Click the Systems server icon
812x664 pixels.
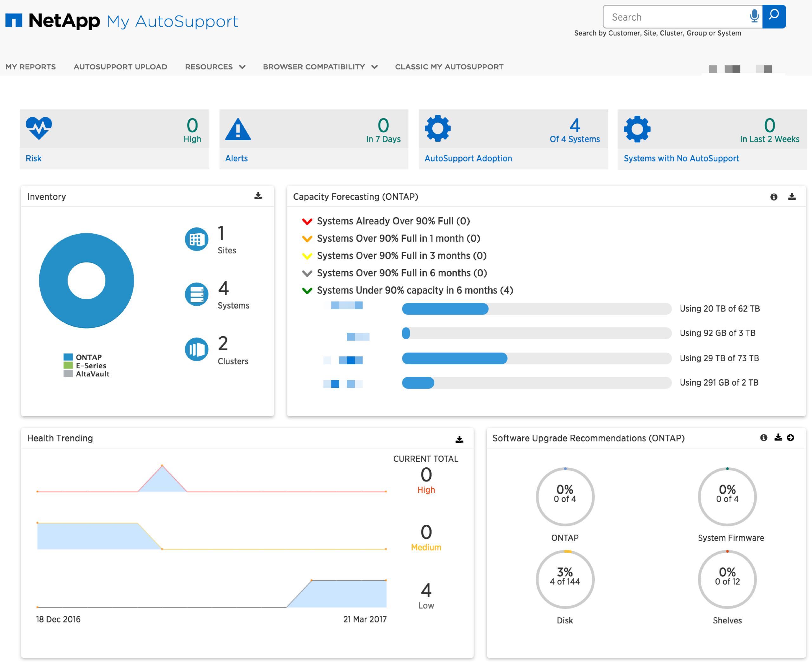coord(197,295)
